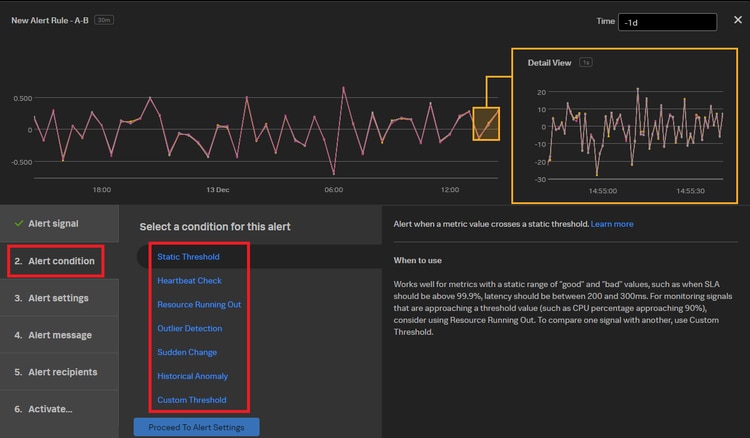This screenshot has width=750, height=438.
Task: Select the Alert condition step
Action: pos(55,261)
